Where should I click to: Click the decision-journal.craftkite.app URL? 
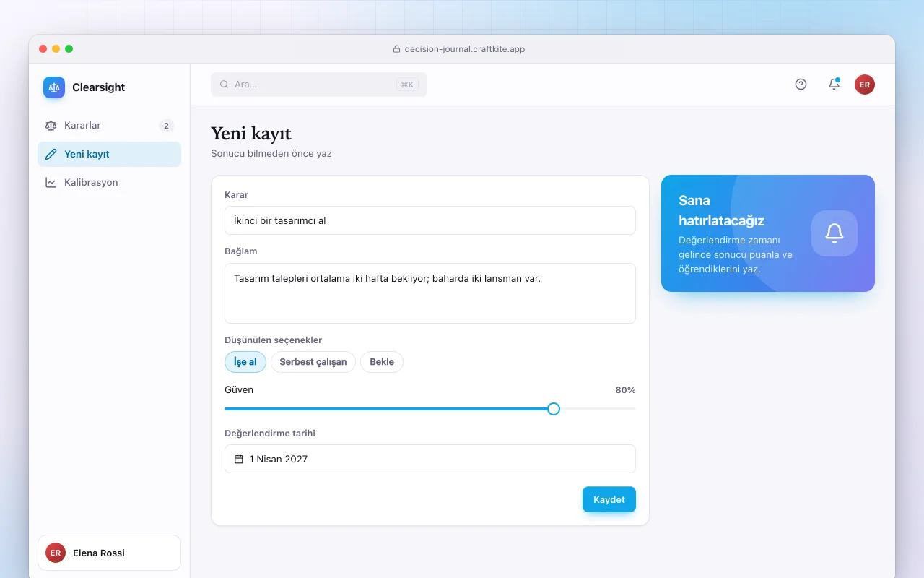click(x=465, y=49)
